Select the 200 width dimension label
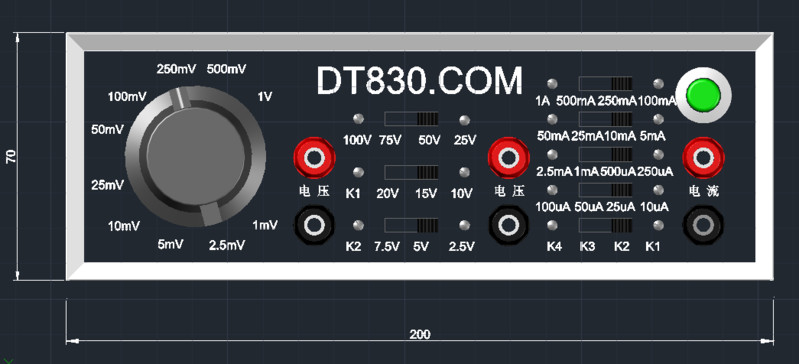Viewport: 799px width, 364px height. [x=420, y=334]
